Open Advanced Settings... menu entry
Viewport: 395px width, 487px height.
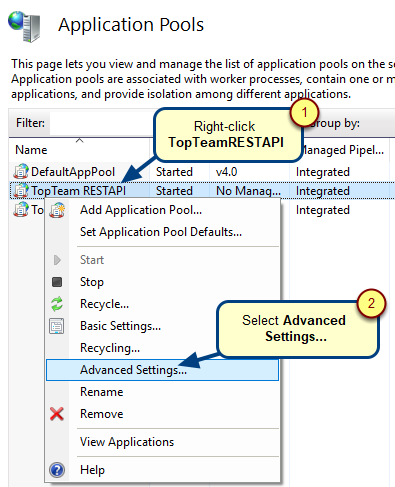point(162,370)
